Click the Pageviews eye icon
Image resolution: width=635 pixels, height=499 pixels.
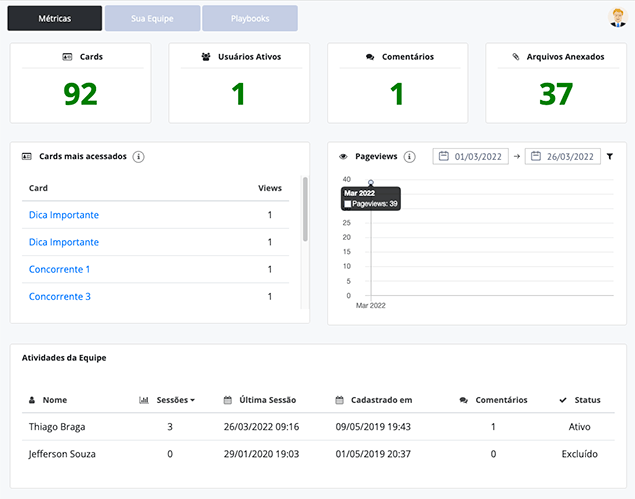pos(343,156)
